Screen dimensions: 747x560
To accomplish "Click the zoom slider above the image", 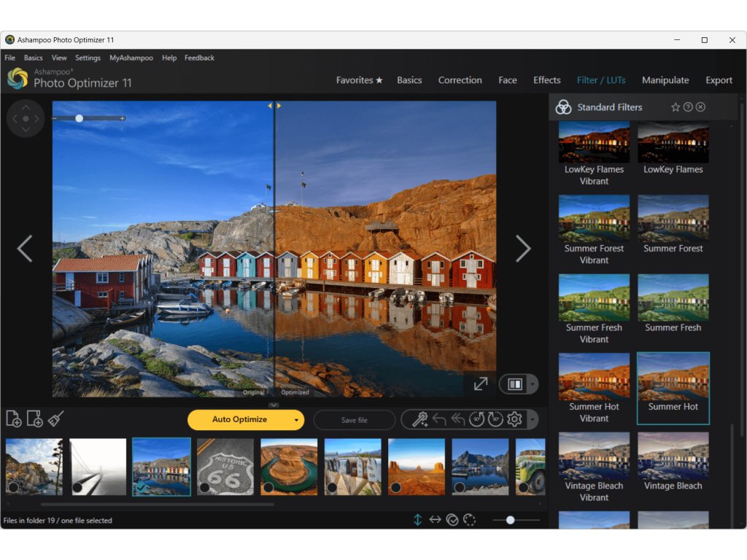I will (80, 118).
